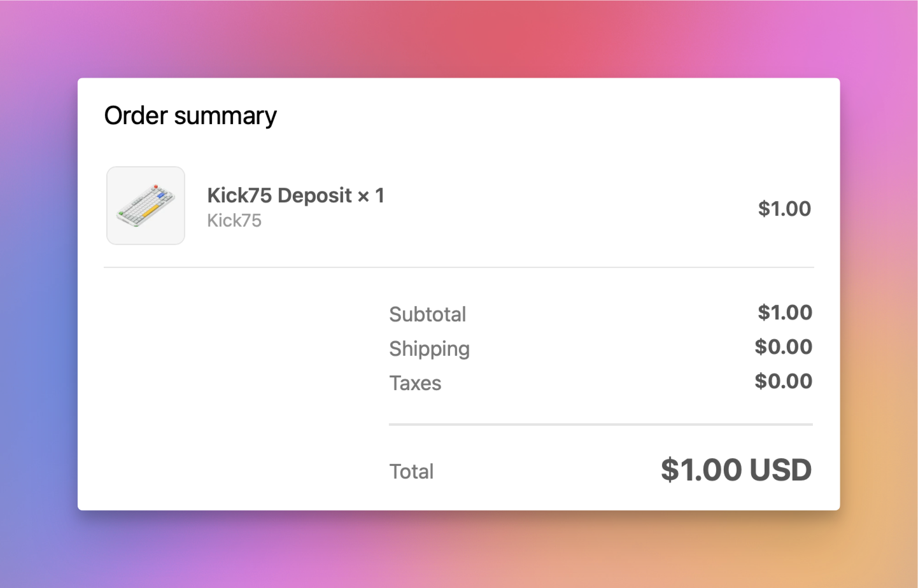Click the Kick75 Deposit product title
The height and width of the screenshot is (588, 918).
(x=279, y=195)
